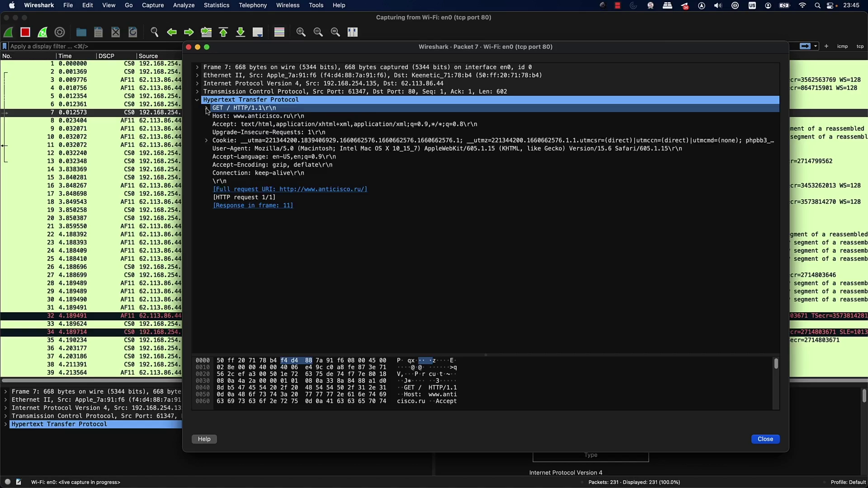The width and height of the screenshot is (868, 488).
Task: Open the Statistics menu
Action: [x=217, y=5]
